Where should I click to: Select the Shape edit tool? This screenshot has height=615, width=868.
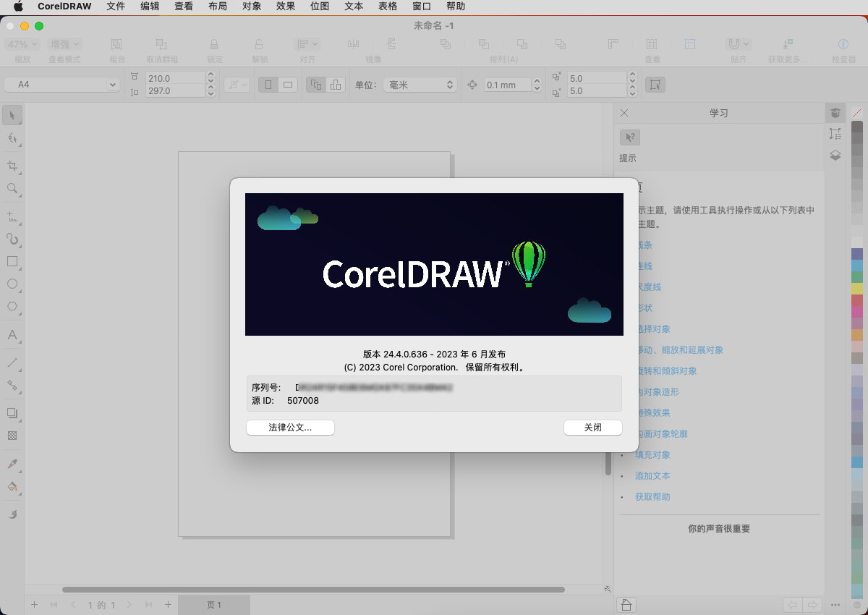coord(12,137)
